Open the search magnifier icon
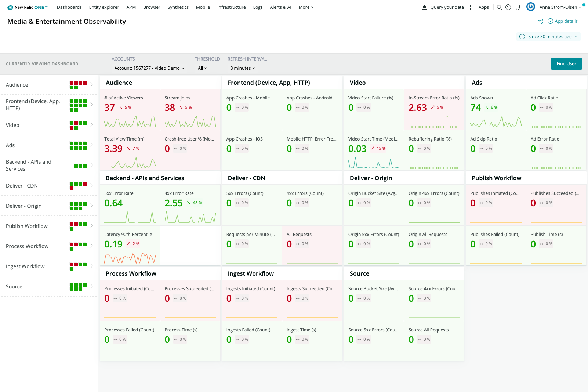 coord(500,7)
